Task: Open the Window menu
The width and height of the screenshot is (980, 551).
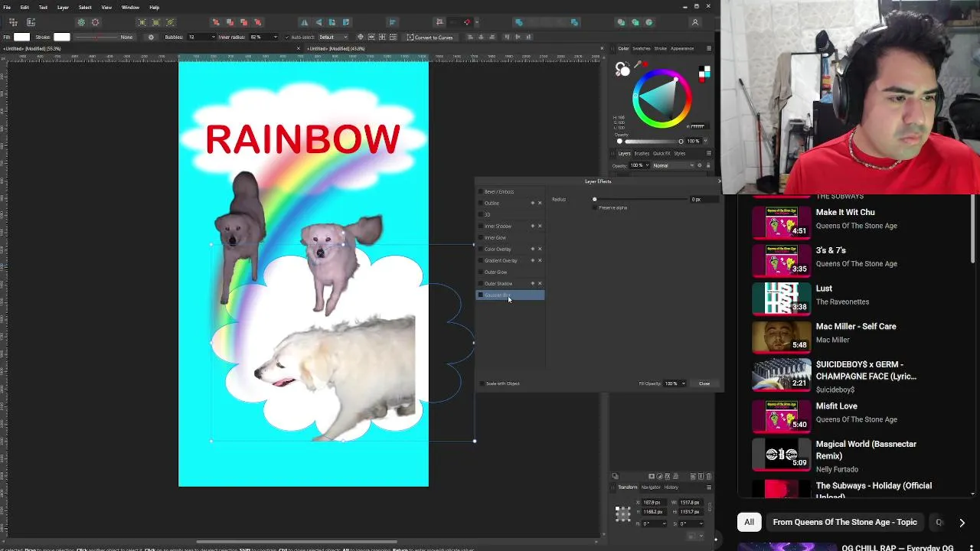Action: point(130,7)
